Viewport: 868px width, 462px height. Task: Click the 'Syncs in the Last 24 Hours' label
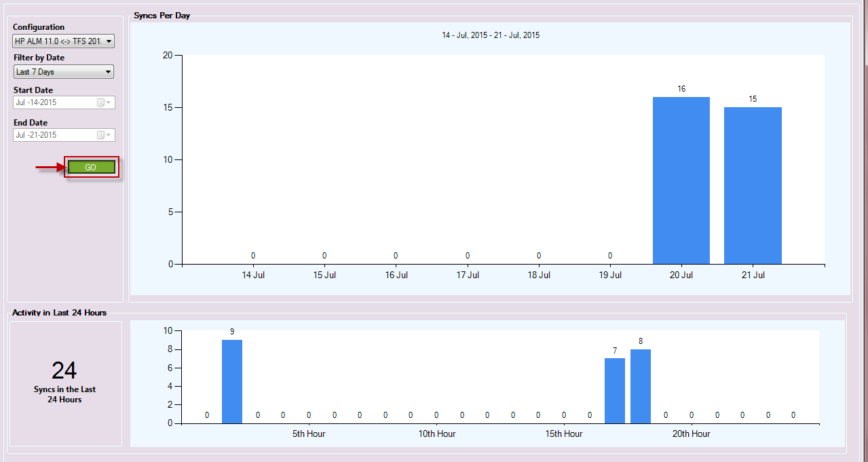[64, 394]
